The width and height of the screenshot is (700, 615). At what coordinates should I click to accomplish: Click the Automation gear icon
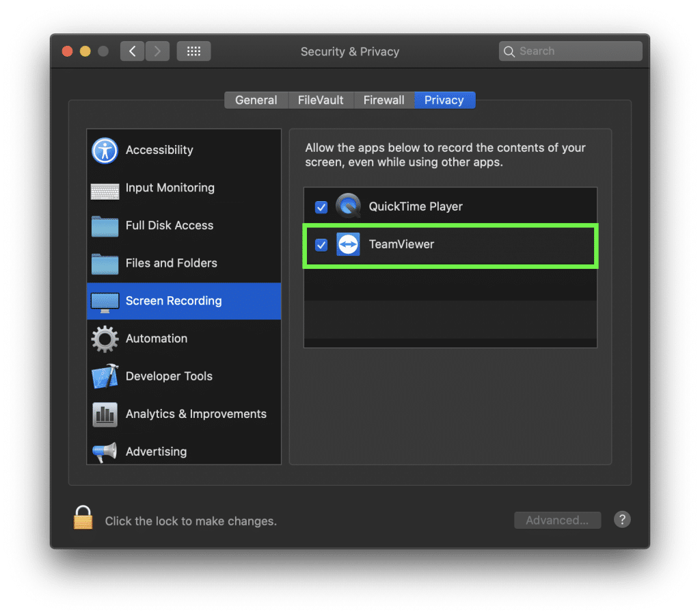tap(105, 339)
